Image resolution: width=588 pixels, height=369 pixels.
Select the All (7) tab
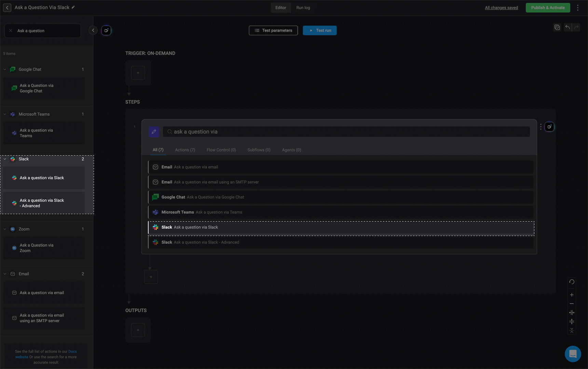[x=158, y=150]
